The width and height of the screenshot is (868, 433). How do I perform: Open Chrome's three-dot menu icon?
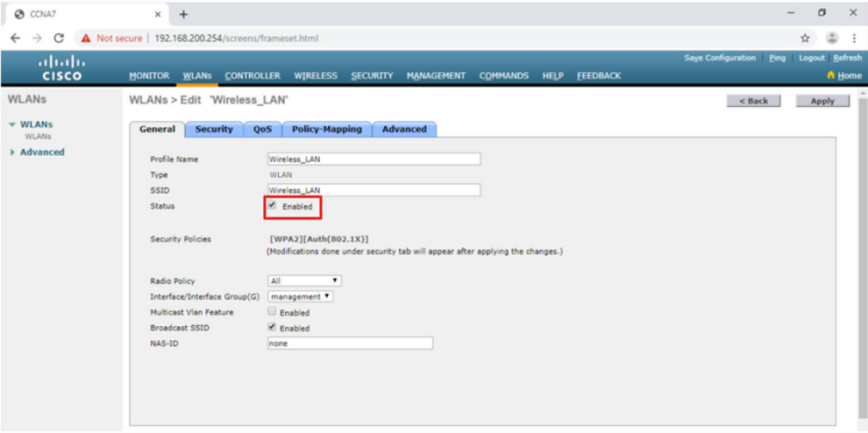coord(855,39)
